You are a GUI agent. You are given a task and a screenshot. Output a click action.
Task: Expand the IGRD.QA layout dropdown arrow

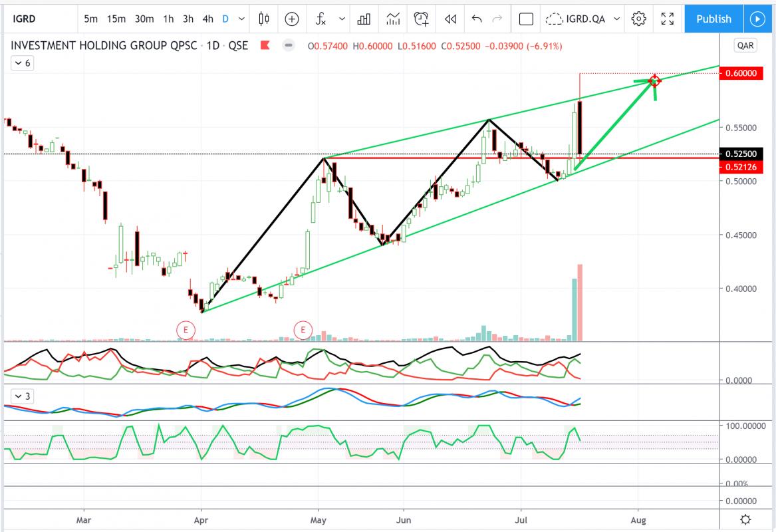(x=616, y=19)
